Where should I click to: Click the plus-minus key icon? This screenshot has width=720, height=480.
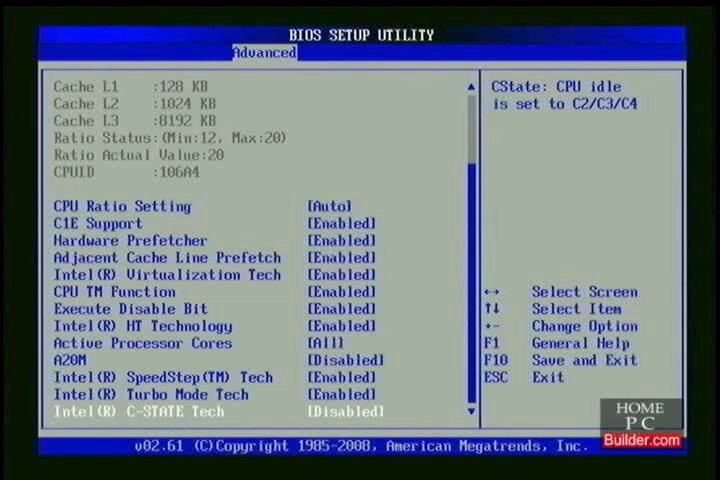coord(491,326)
